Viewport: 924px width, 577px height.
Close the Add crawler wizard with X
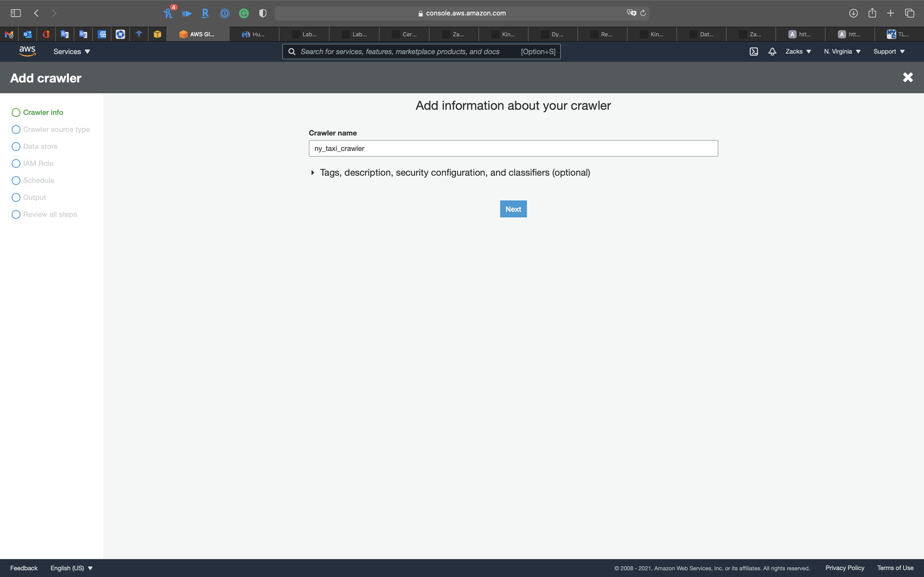[907, 78]
